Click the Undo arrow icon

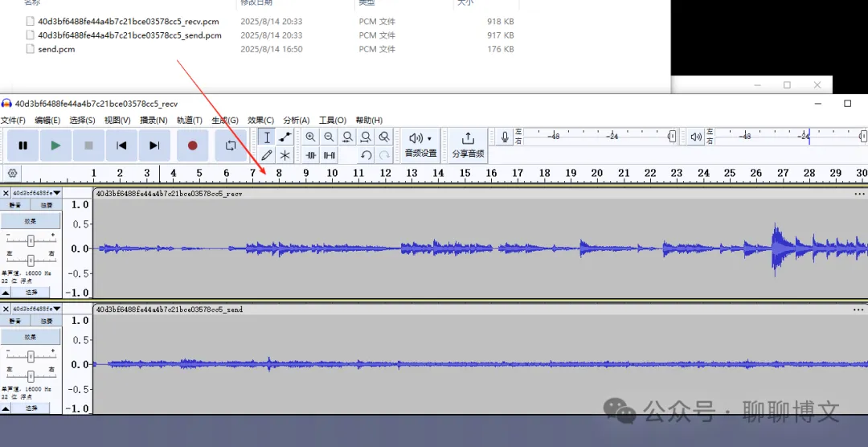(x=366, y=155)
